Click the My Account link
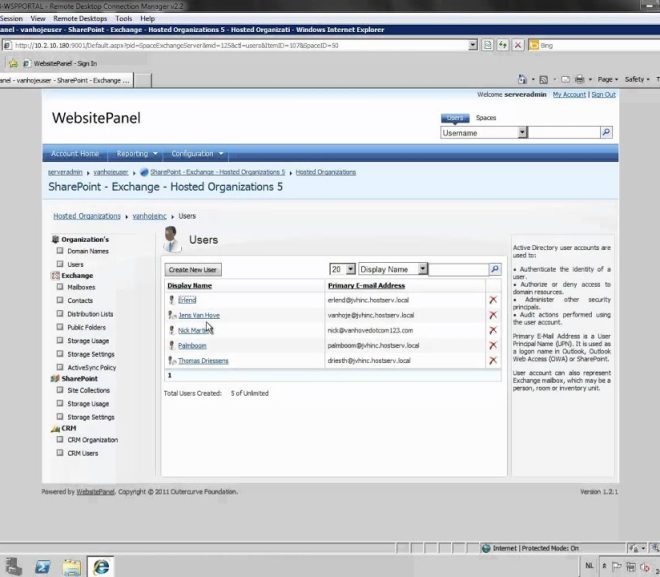Image resolution: width=660 pixels, height=577 pixels. (x=569, y=95)
